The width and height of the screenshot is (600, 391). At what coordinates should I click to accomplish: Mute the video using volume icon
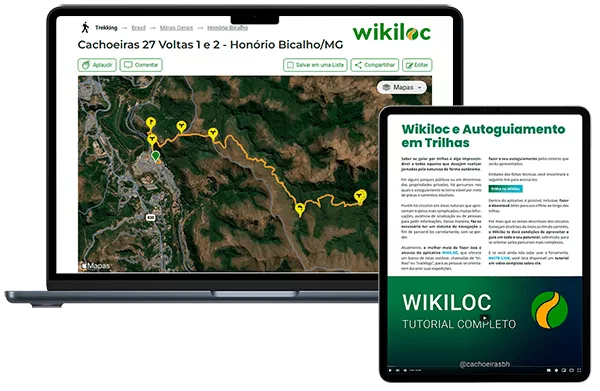pos(405,370)
